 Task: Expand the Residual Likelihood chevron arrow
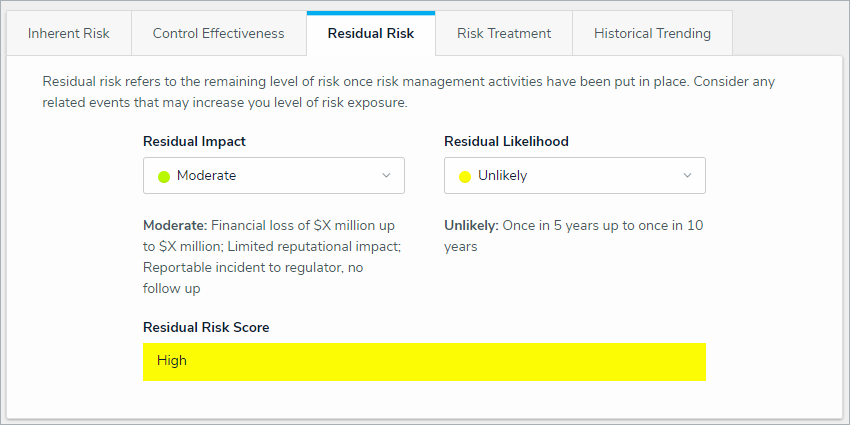688,176
